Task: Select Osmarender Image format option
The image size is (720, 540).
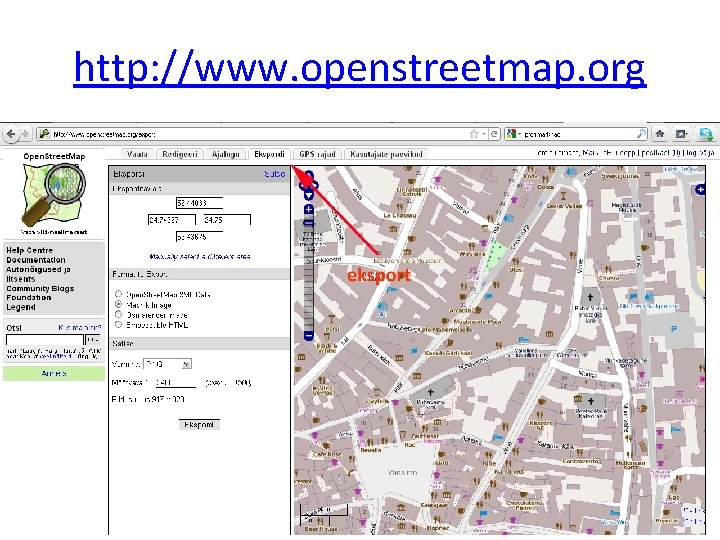Action: pyautogui.click(x=118, y=315)
